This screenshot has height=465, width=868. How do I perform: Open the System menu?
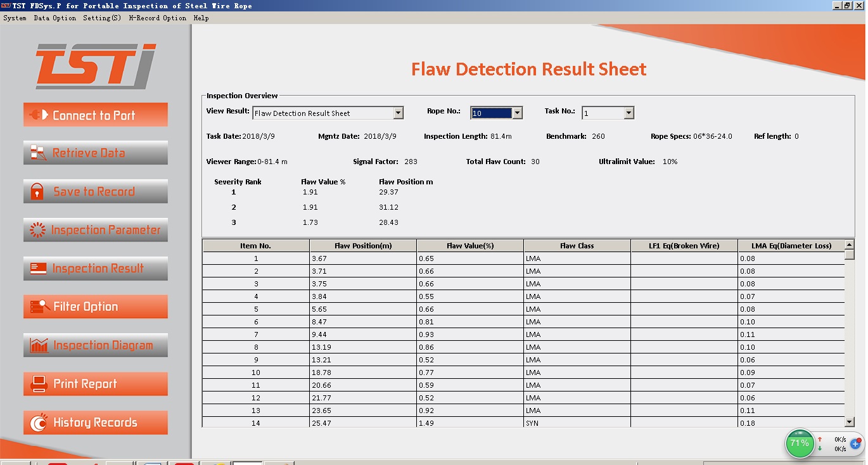pos(15,18)
